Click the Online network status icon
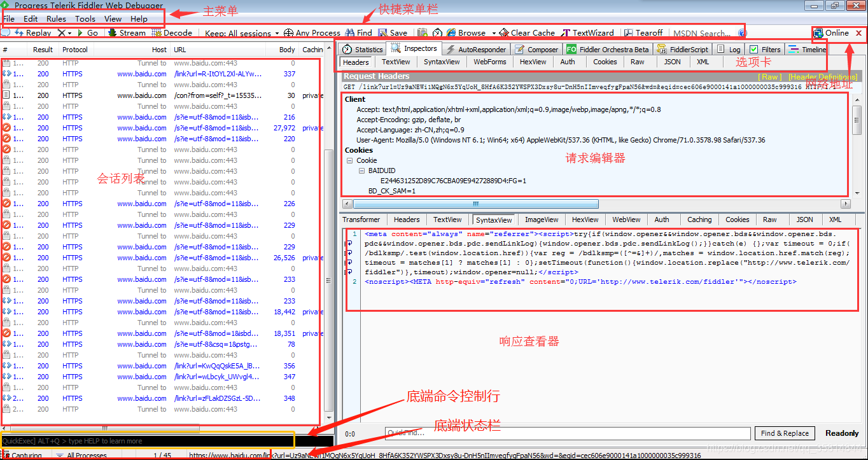This screenshot has height=460, width=868. 818,32
